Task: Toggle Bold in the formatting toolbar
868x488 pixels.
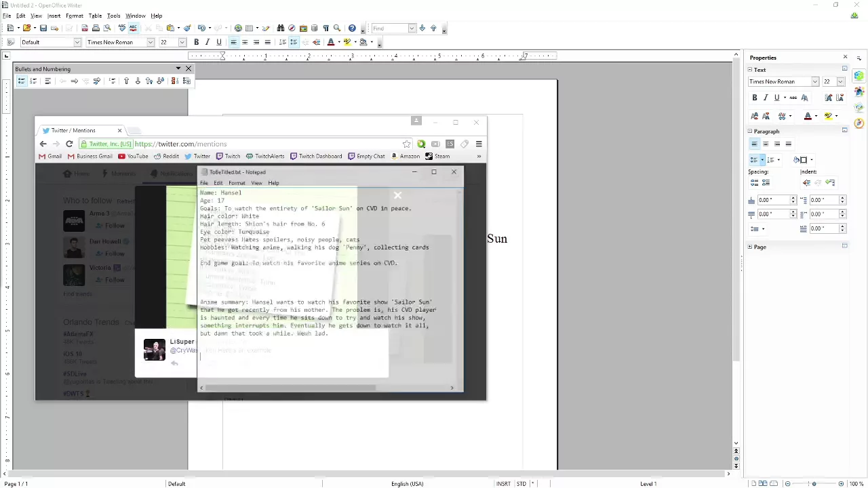Action: 196,42
